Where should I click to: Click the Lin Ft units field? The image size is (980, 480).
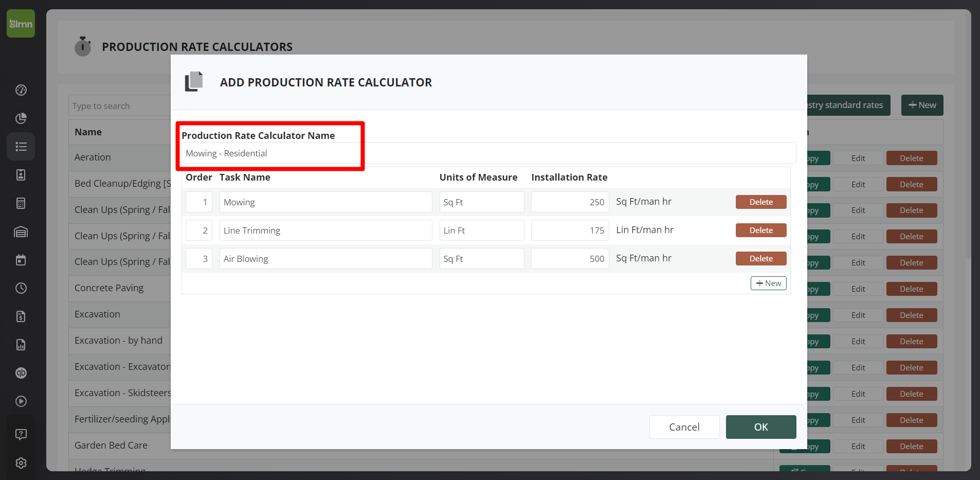pyautogui.click(x=482, y=230)
